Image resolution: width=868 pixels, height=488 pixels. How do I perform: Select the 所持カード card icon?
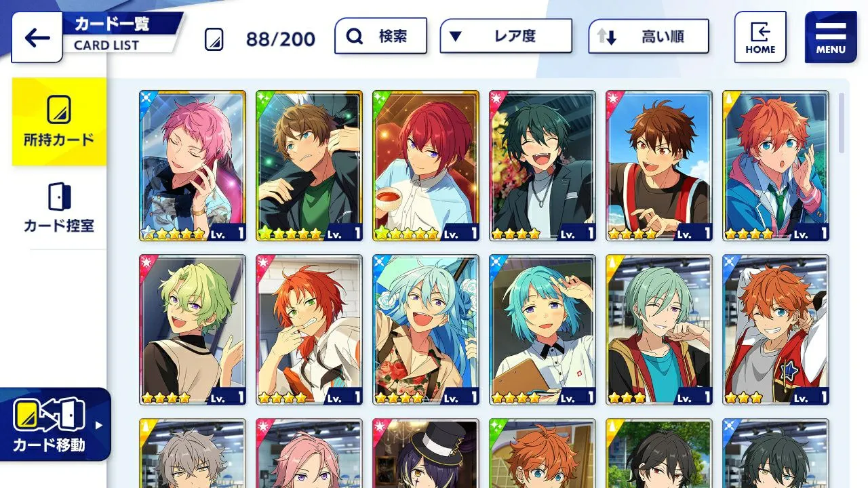click(x=59, y=110)
